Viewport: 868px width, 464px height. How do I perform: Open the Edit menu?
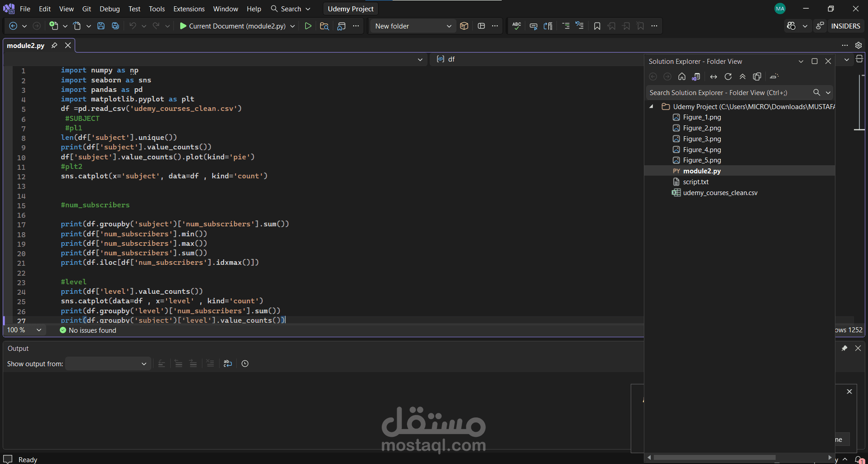[x=45, y=9]
